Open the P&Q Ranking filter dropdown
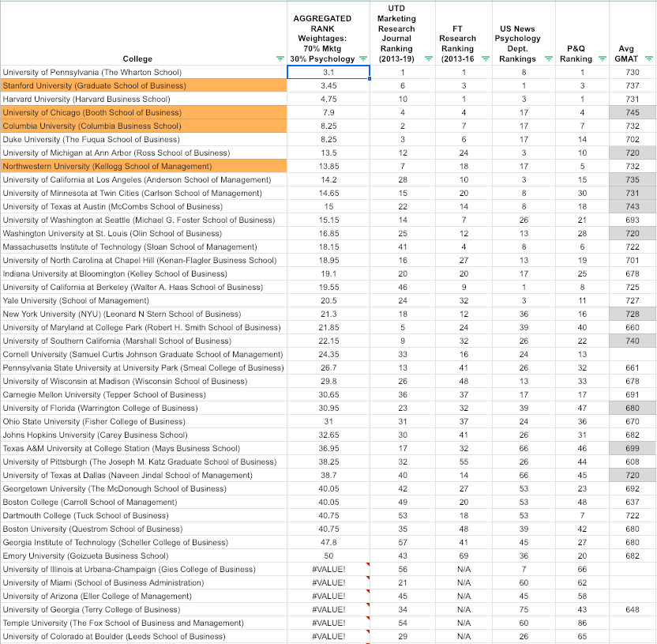Screen dimensions: 657x644 (x=599, y=59)
